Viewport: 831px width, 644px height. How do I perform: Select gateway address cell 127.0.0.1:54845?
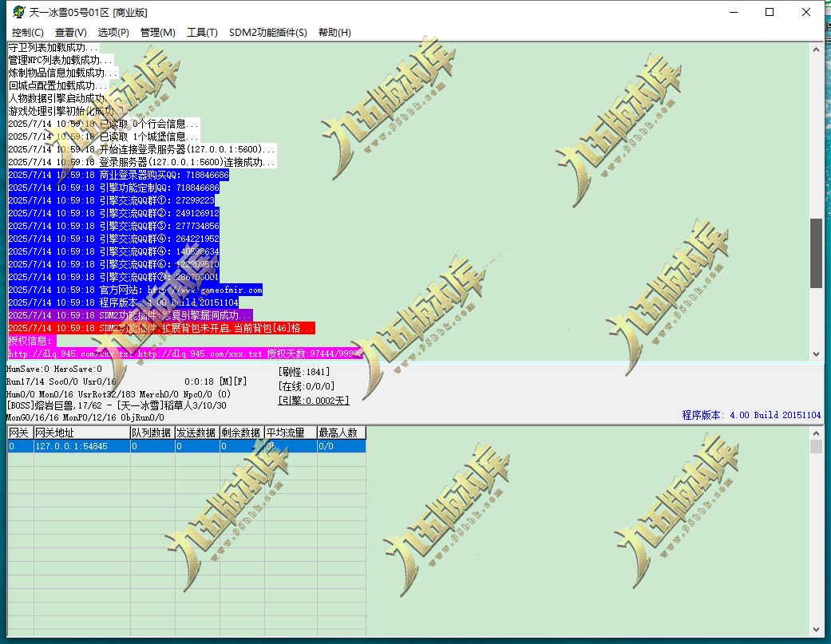pos(81,446)
